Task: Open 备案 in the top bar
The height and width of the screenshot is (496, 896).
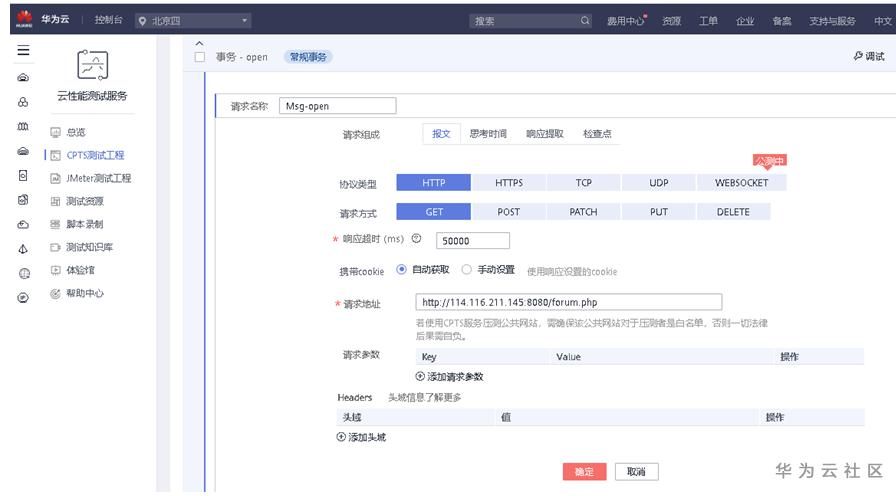Action: (x=782, y=21)
